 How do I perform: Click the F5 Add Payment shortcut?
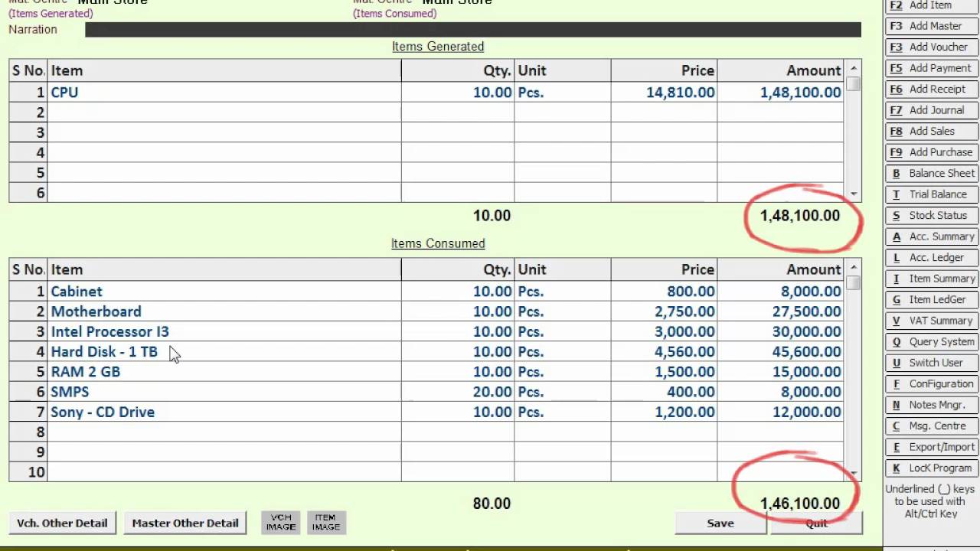pyautogui.click(x=932, y=68)
